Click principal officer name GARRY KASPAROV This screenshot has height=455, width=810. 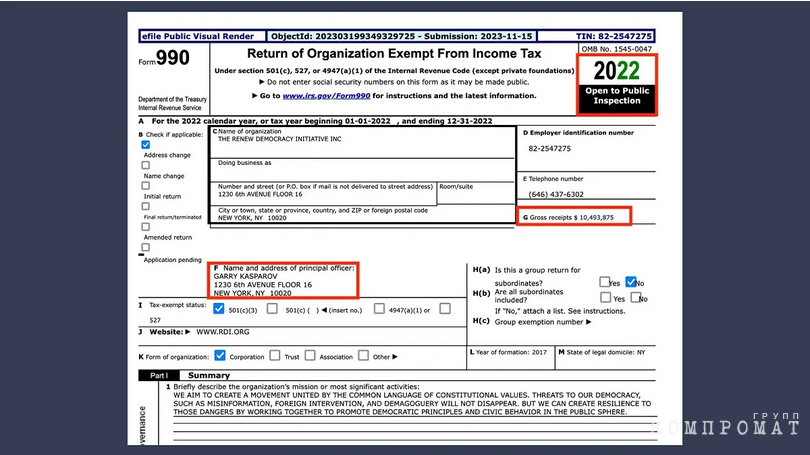[x=245, y=276]
